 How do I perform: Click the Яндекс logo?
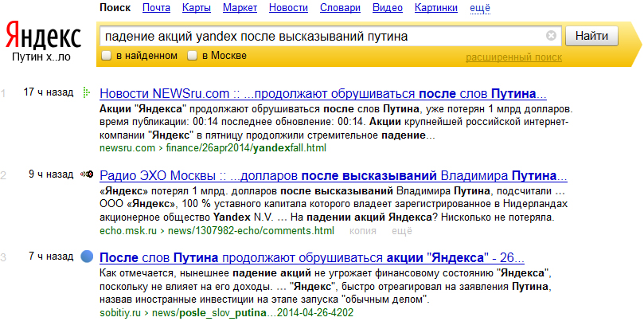click(x=43, y=35)
